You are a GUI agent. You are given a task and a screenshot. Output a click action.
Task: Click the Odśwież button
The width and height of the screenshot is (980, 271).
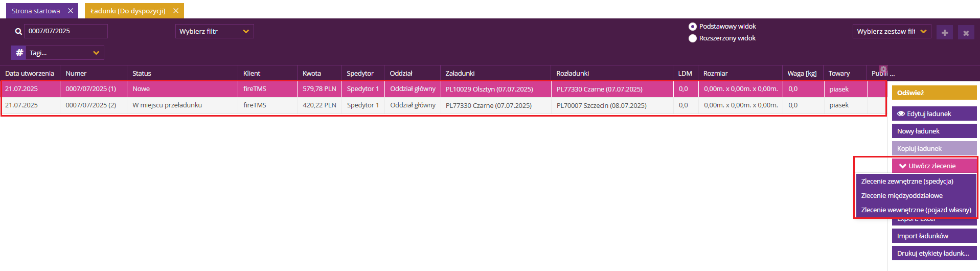(x=935, y=93)
